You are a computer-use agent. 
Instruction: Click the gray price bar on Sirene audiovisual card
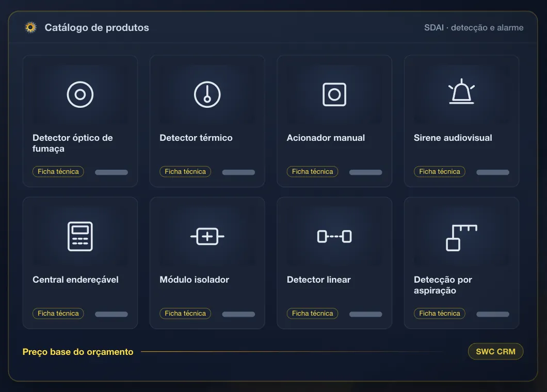coord(493,172)
